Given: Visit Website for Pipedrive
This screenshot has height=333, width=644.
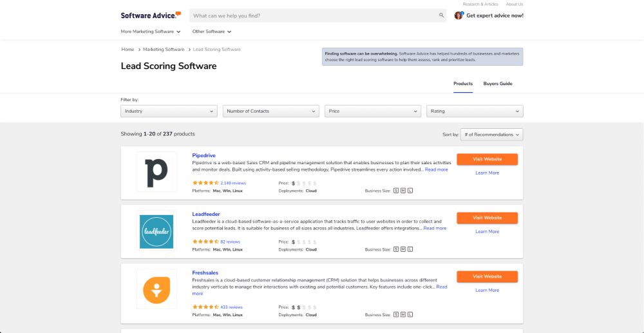Looking at the screenshot, I should click(x=487, y=159).
